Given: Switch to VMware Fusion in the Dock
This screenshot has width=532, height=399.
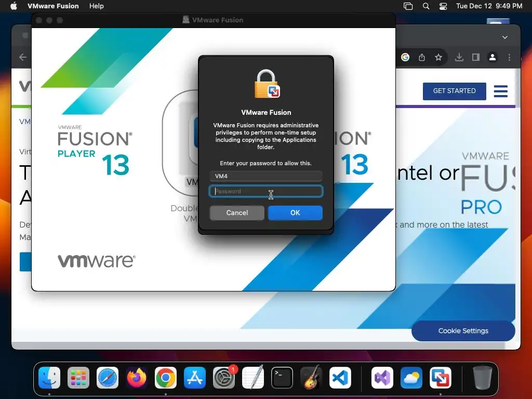Looking at the screenshot, I should coord(441,378).
